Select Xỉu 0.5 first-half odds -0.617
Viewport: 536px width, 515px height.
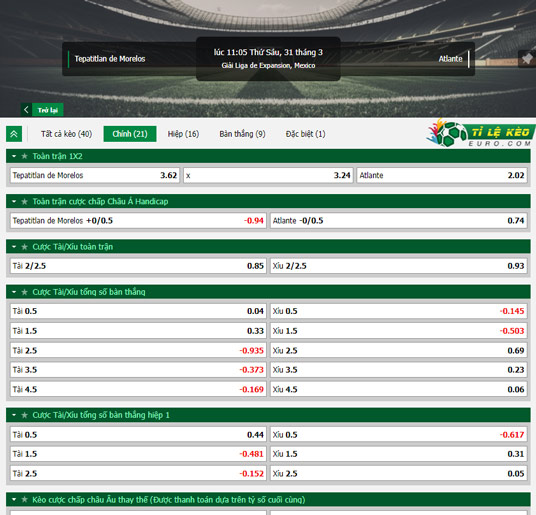click(398, 435)
